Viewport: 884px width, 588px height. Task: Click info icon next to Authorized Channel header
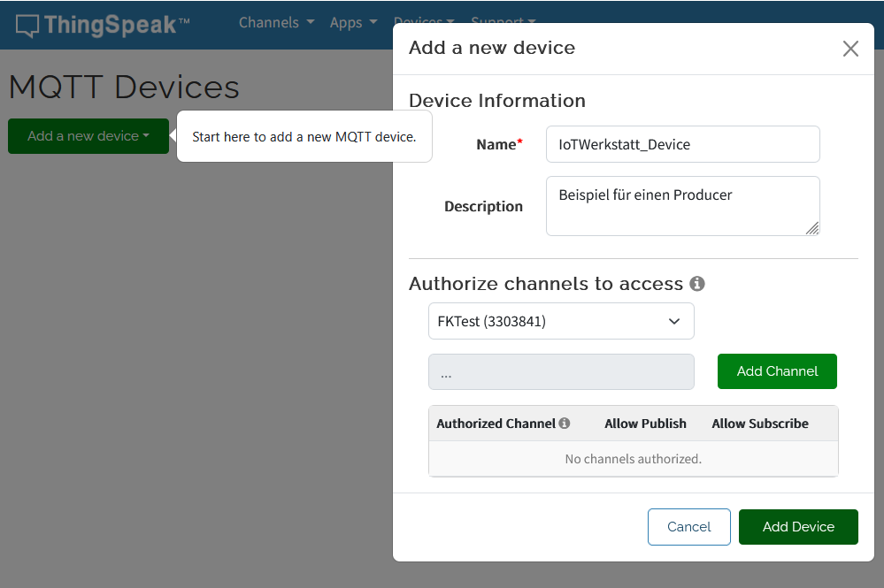565,424
